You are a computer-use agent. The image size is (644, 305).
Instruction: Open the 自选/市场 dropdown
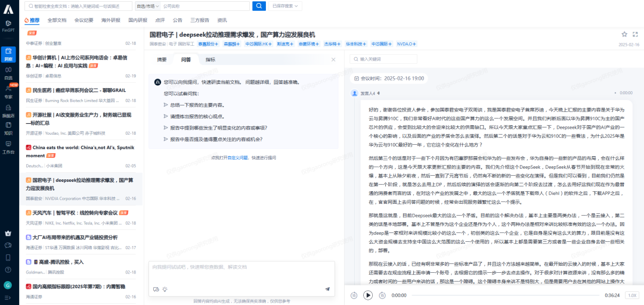click(x=147, y=6)
